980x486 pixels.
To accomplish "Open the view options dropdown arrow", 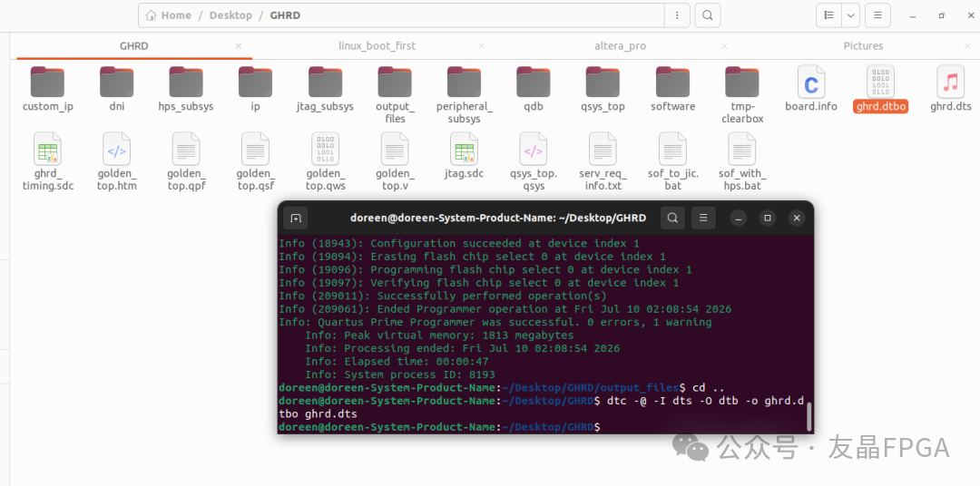I will pyautogui.click(x=850, y=15).
